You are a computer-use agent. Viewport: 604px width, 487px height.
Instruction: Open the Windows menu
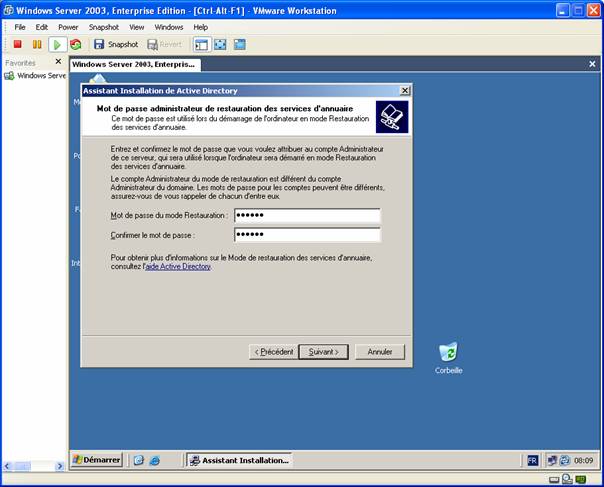pyautogui.click(x=169, y=27)
